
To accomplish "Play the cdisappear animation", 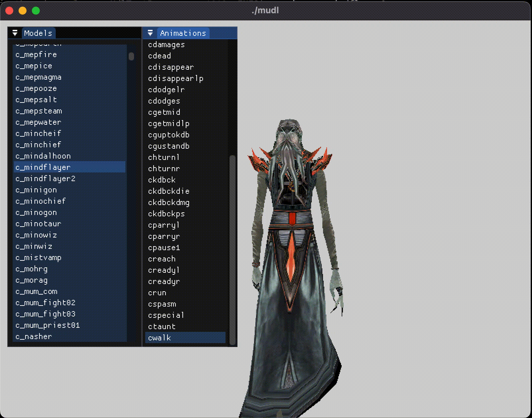I will pos(185,67).
